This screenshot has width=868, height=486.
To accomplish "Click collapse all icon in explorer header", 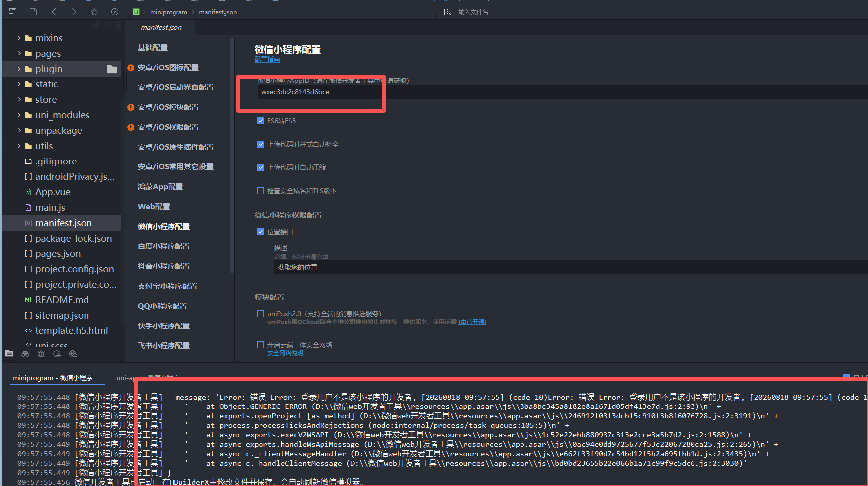I will 107,25.
